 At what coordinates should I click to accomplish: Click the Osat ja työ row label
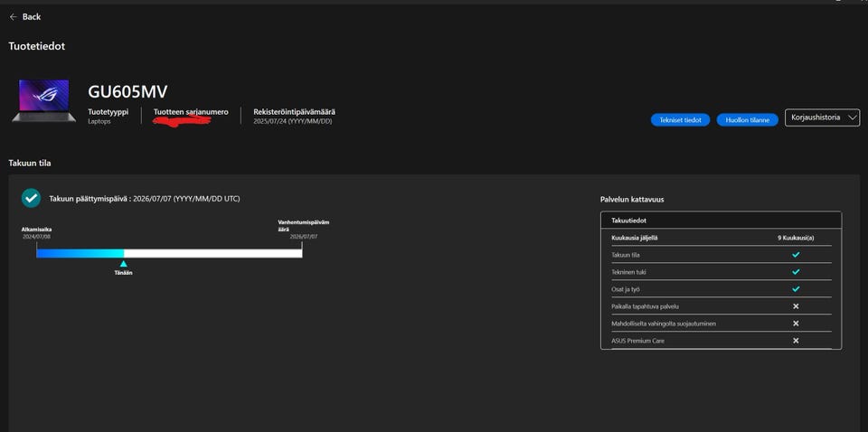(626, 289)
